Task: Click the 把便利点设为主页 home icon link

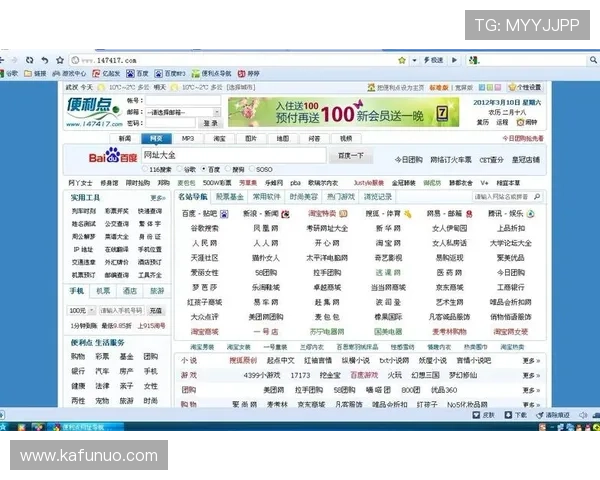Action: click(396, 87)
